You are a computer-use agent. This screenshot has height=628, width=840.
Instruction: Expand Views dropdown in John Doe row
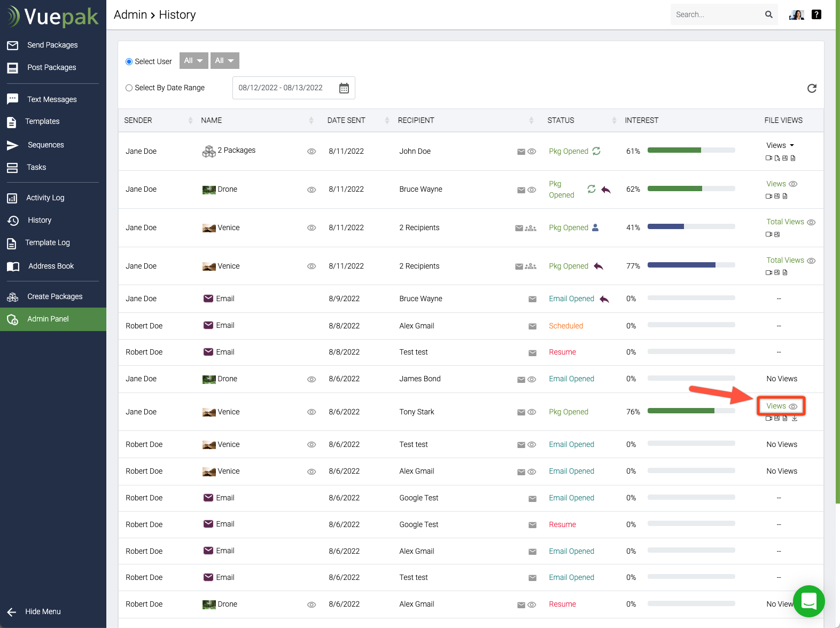coord(780,145)
